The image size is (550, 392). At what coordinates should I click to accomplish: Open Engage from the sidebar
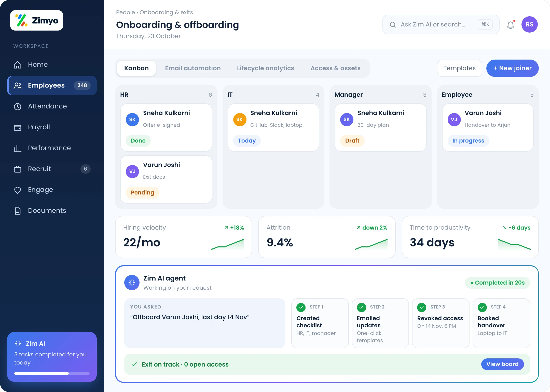pos(52,190)
